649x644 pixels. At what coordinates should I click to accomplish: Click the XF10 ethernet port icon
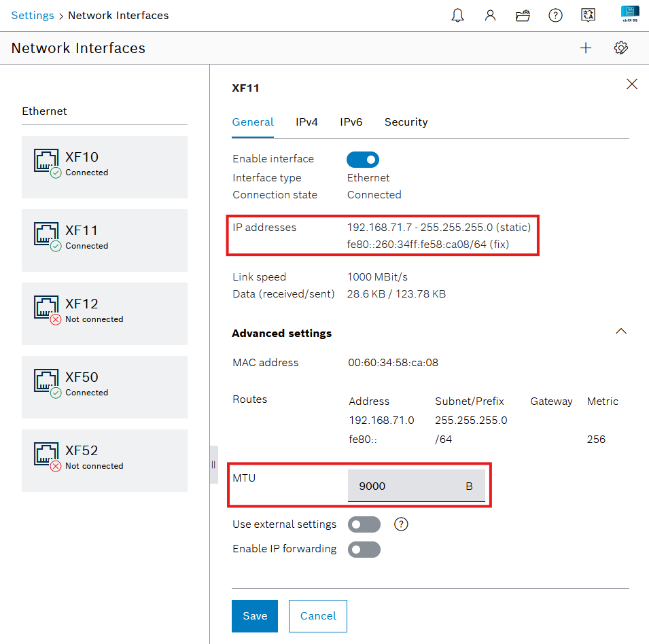[x=46, y=160]
